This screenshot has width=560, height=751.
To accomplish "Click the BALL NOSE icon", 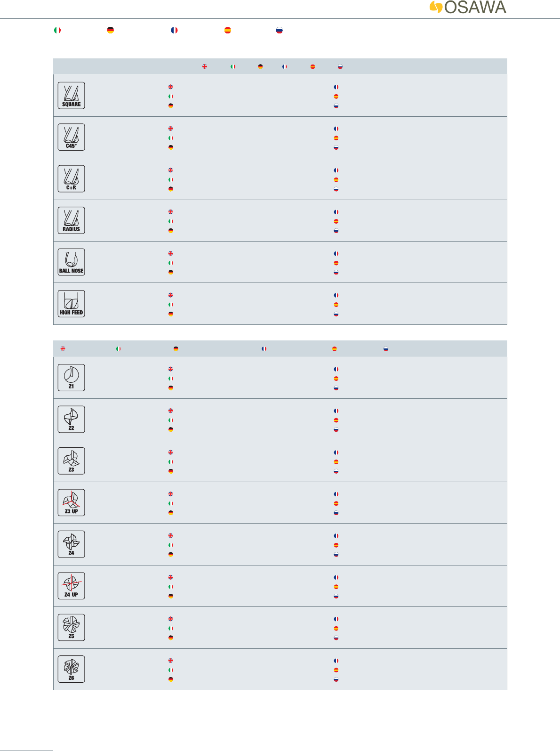I will click(71, 262).
